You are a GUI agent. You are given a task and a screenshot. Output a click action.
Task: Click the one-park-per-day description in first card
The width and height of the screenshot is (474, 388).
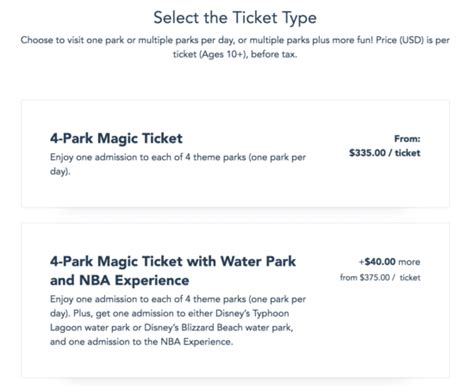click(178, 164)
